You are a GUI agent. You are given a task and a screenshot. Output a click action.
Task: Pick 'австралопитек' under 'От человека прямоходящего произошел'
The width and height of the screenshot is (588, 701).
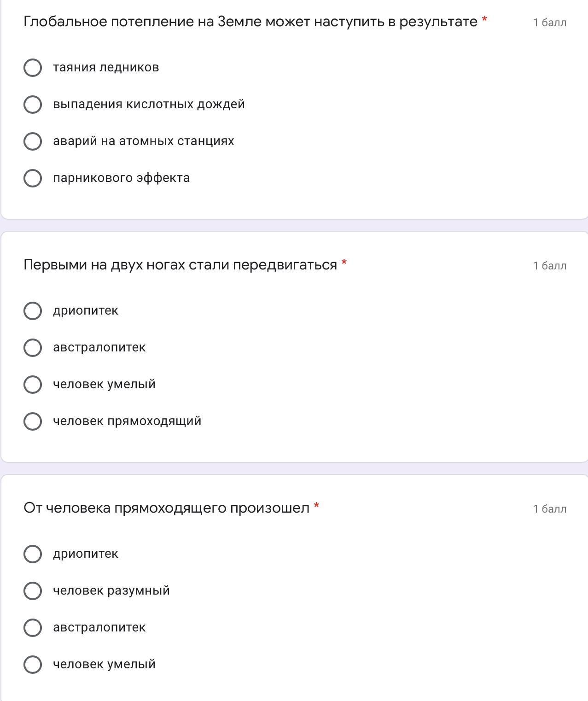pos(33,628)
